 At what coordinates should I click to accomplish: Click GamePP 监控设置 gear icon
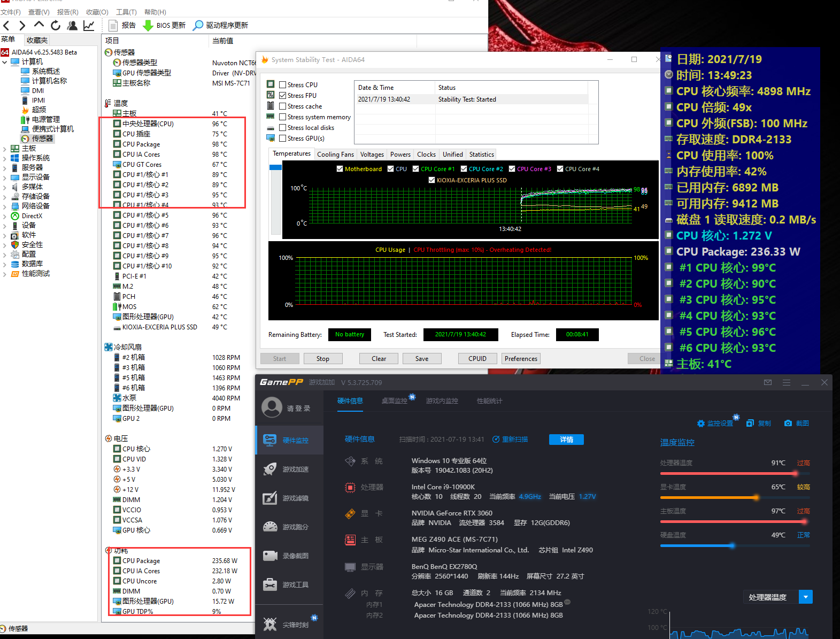[x=701, y=424]
